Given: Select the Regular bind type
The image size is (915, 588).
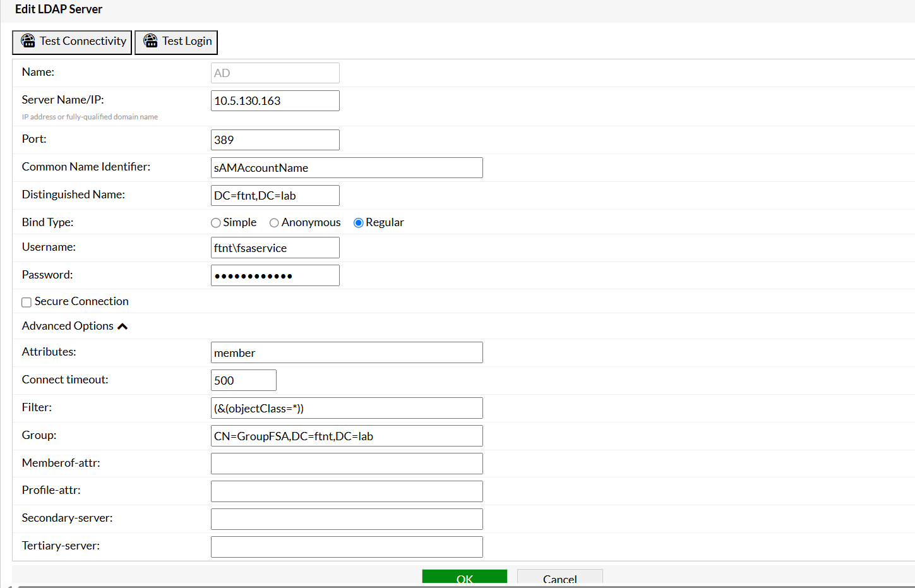Looking at the screenshot, I should coord(358,223).
